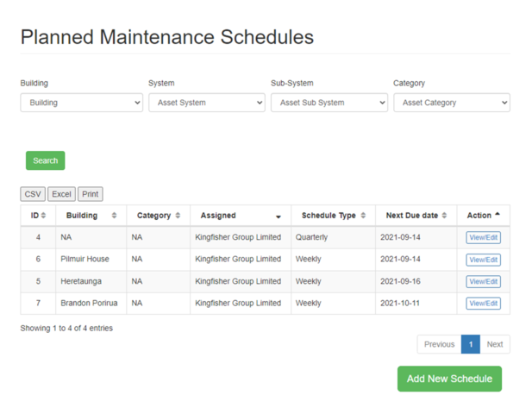Export table to Excel
This screenshot has height=414, width=532.
tap(61, 194)
